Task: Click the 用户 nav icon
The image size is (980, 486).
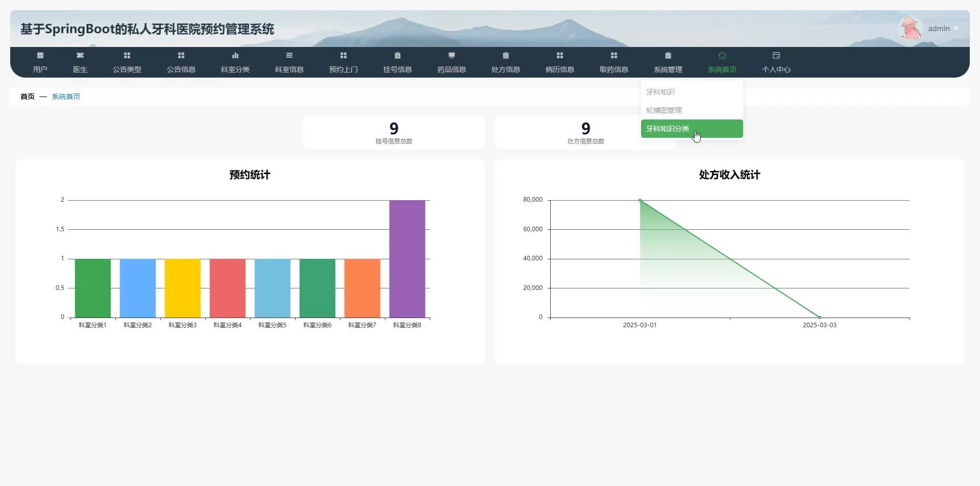Action: click(40, 55)
